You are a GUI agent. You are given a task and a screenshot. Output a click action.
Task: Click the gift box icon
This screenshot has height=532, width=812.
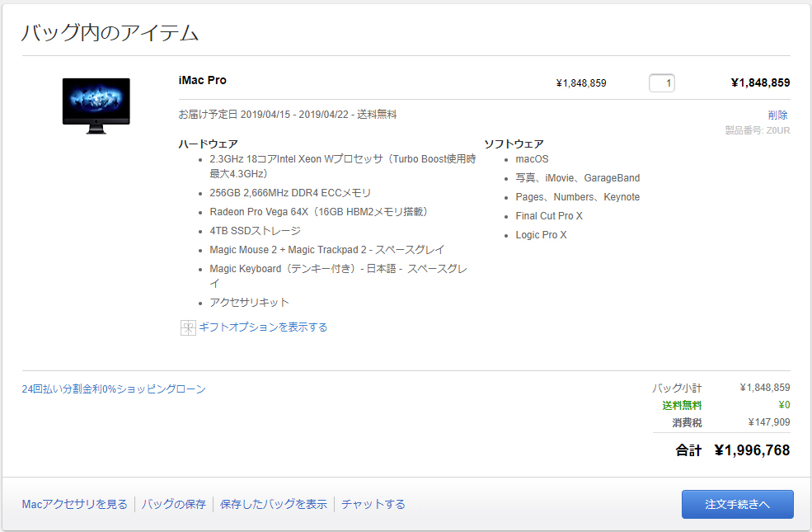188,327
